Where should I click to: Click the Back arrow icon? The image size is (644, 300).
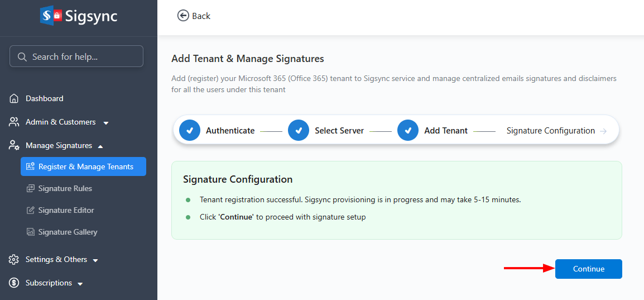[x=183, y=16]
